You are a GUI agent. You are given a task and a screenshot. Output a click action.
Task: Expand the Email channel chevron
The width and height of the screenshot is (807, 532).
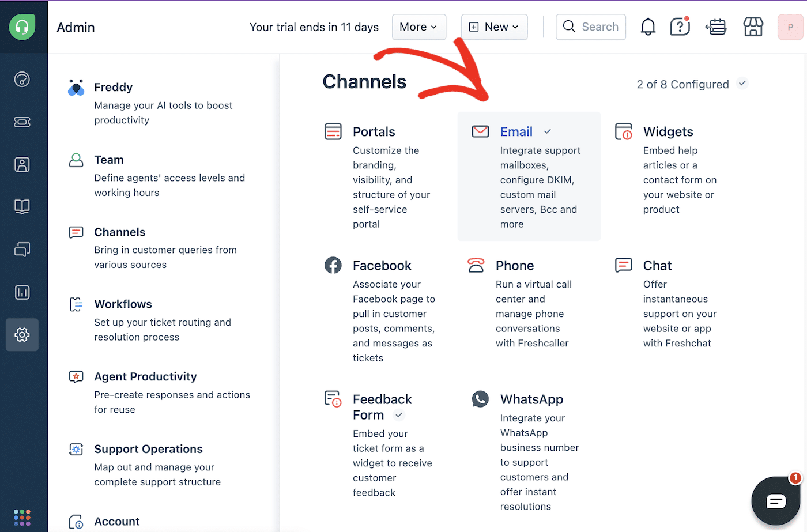546,131
